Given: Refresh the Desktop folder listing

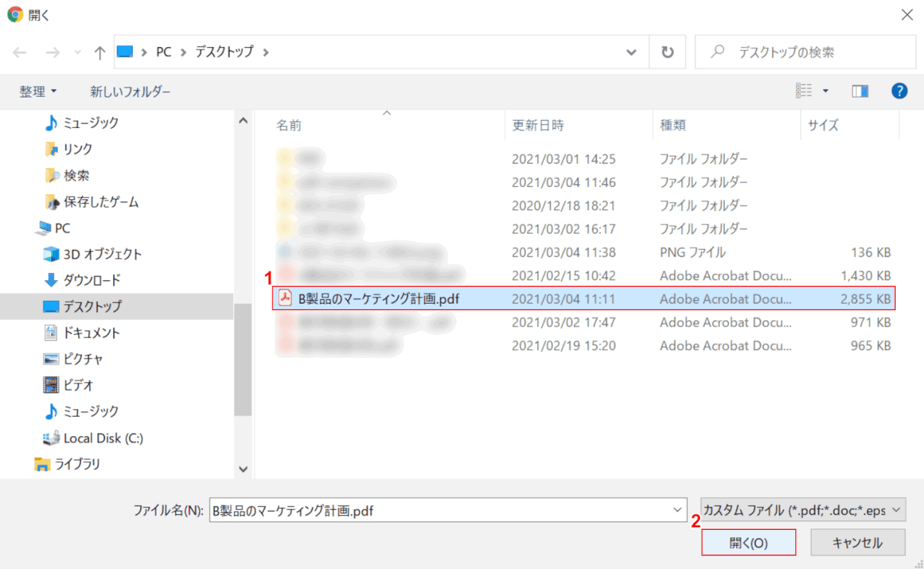Looking at the screenshot, I should (x=667, y=53).
